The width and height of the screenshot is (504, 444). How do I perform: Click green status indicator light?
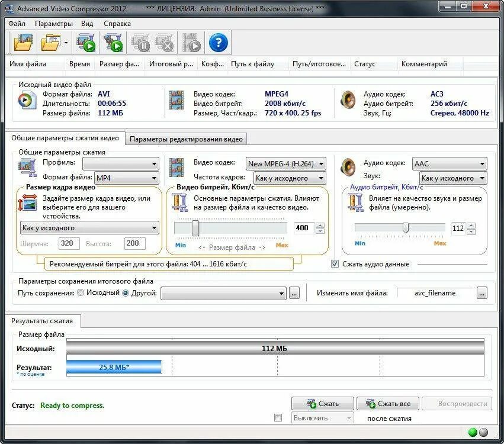473,432
